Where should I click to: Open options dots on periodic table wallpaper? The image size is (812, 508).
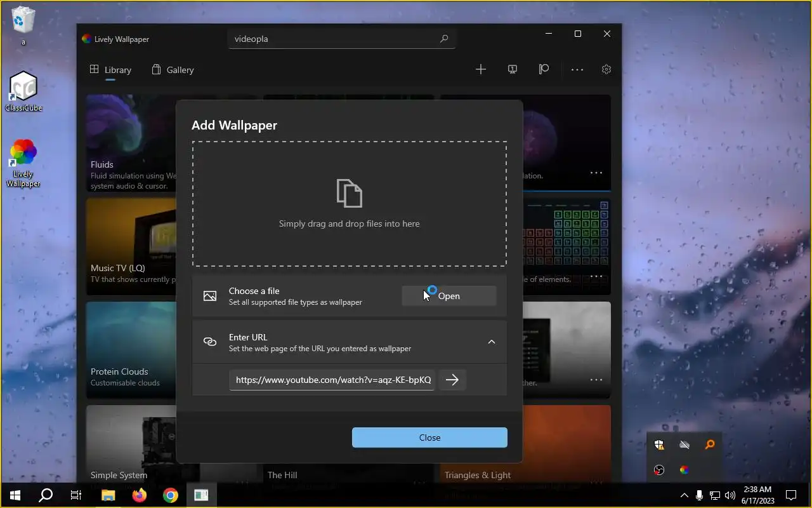[x=596, y=276]
